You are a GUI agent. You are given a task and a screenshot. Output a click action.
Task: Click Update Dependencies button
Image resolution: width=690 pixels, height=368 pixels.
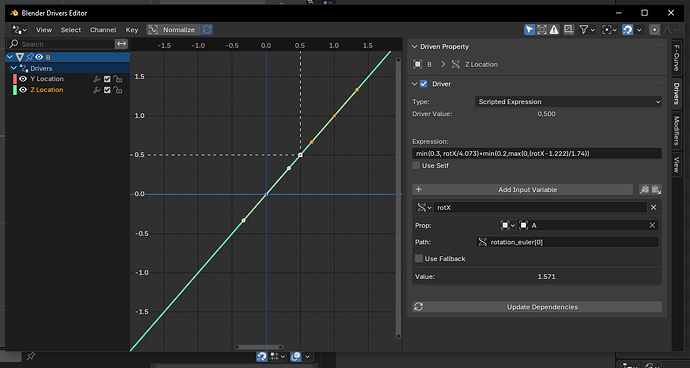tap(537, 307)
